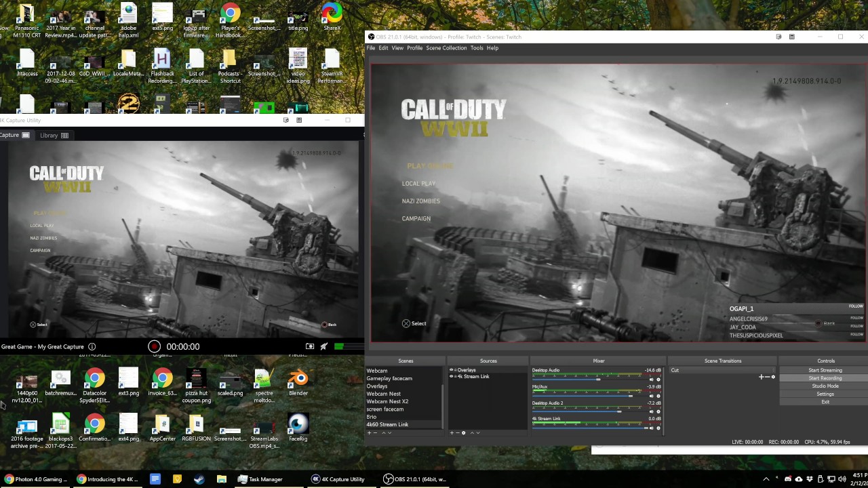The width and height of the screenshot is (868, 488).
Task: Mute the Desktop Audio channel speaker
Action: (x=651, y=380)
